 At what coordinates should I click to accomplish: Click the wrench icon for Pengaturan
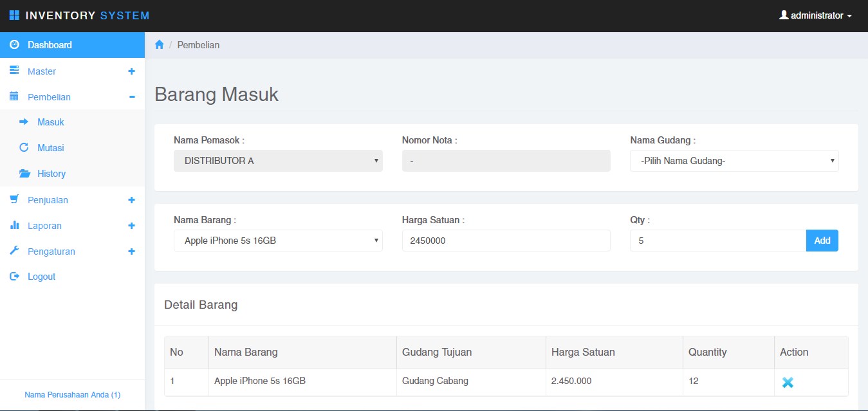14,251
